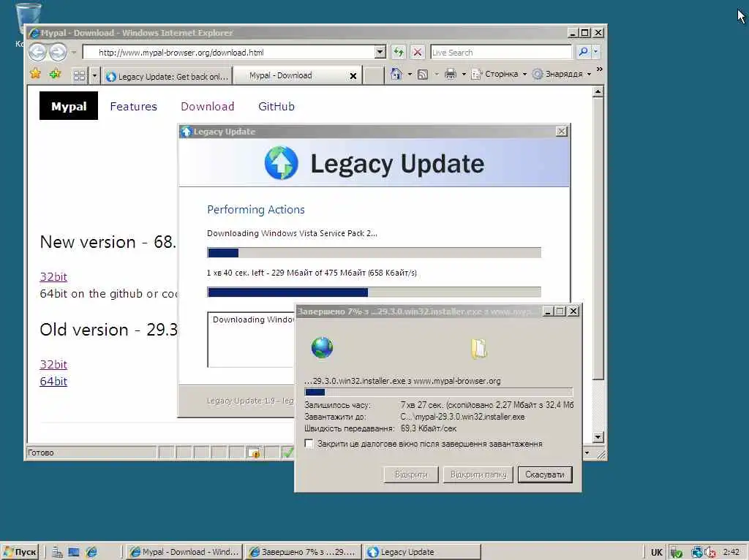Open Download in Mypal site navigation

pos(207,107)
